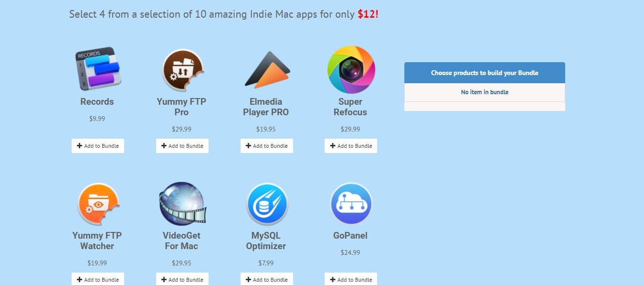
Task: Open the Elmedia Player PRO title link
Action: pos(266,107)
